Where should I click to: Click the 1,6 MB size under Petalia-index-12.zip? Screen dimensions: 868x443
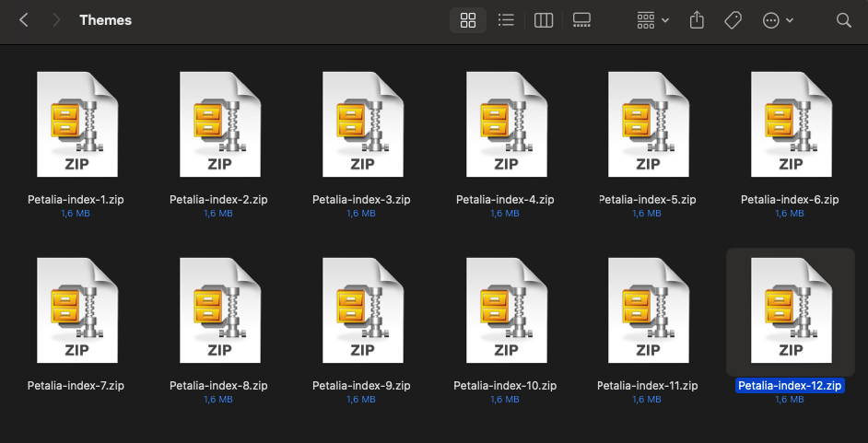(x=790, y=400)
